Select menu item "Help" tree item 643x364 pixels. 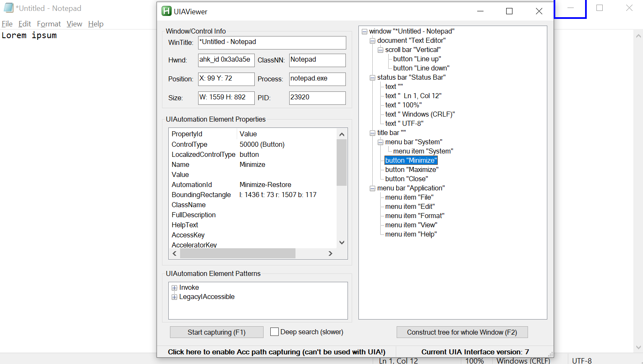pos(411,234)
